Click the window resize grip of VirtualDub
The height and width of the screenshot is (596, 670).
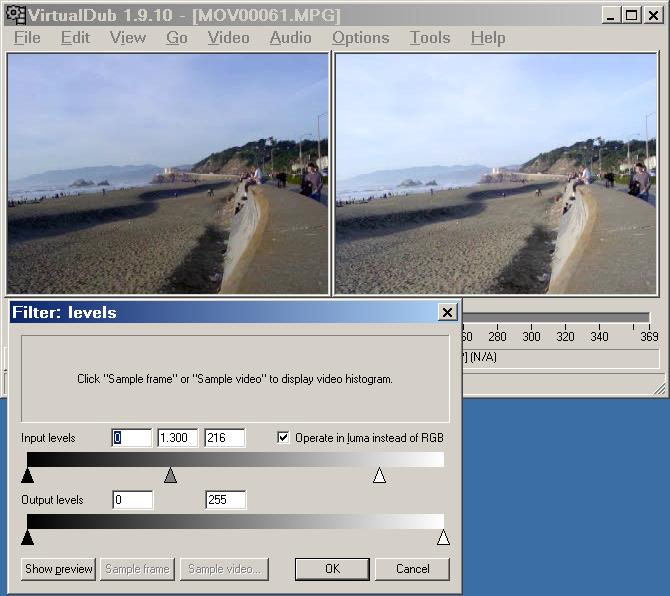click(660, 389)
